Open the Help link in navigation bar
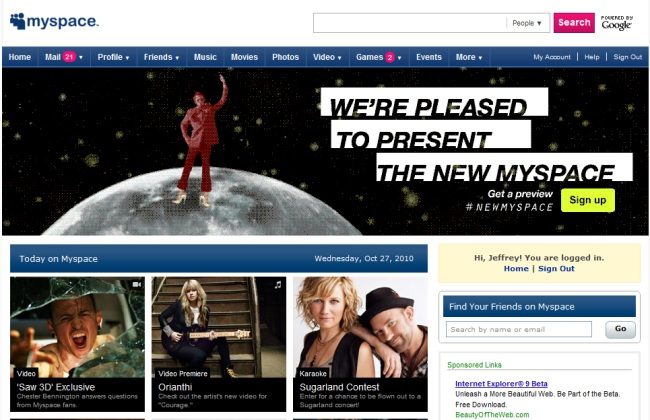The image size is (650, 420). click(x=592, y=57)
